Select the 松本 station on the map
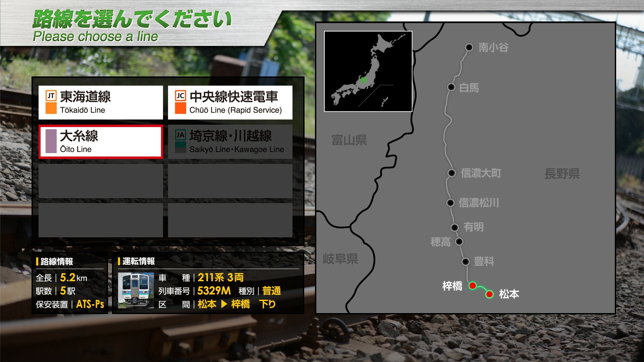This screenshot has width=644, height=362. 489,294
